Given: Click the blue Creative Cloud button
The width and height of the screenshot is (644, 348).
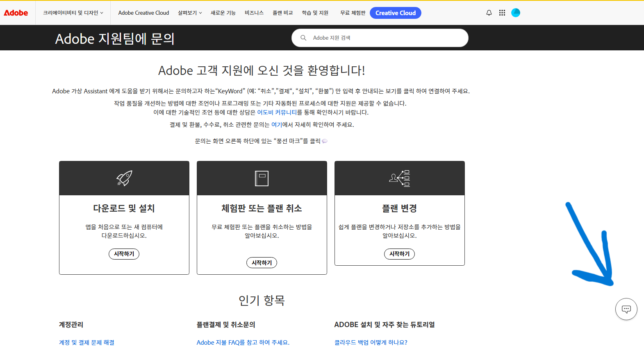Looking at the screenshot, I should coord(396,13).
